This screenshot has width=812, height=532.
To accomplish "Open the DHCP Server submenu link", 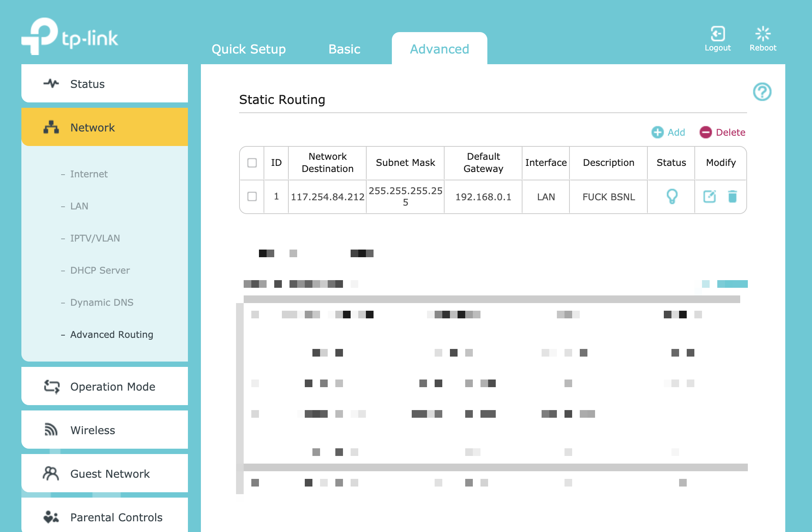I will point(100,270).
